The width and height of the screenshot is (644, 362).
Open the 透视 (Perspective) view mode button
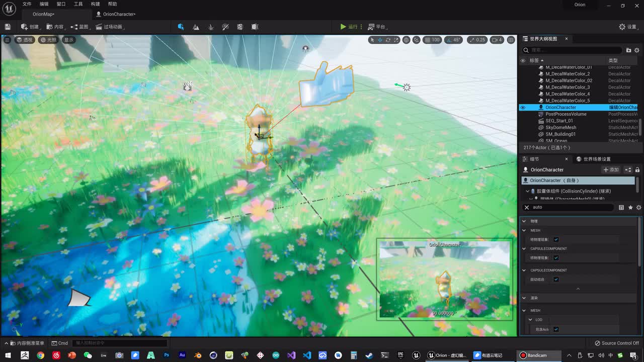pos(24,40)
